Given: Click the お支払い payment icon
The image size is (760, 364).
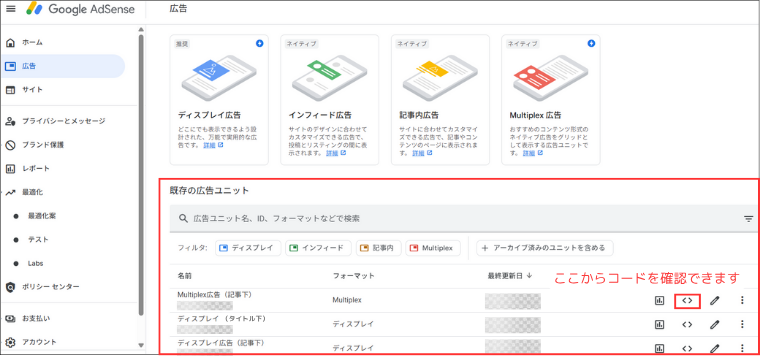Looking at the screenshot, I should (10, 318).
